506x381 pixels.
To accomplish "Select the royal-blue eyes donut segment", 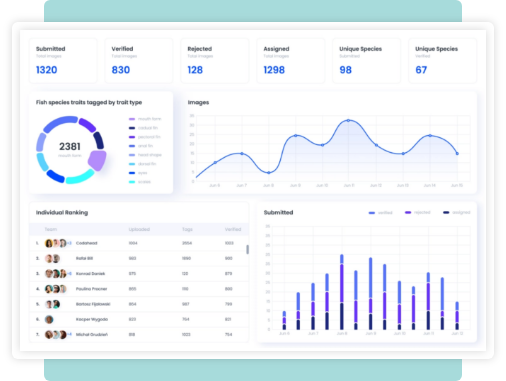I will coord(56,176).
